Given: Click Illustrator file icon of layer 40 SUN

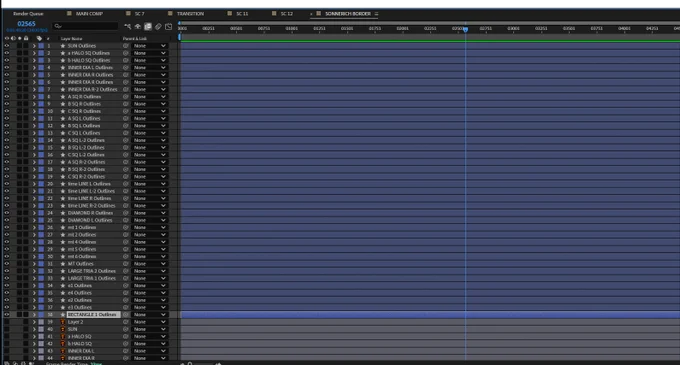Looking at the screenshot, I should pyautogui.click(x=63, y=329).
